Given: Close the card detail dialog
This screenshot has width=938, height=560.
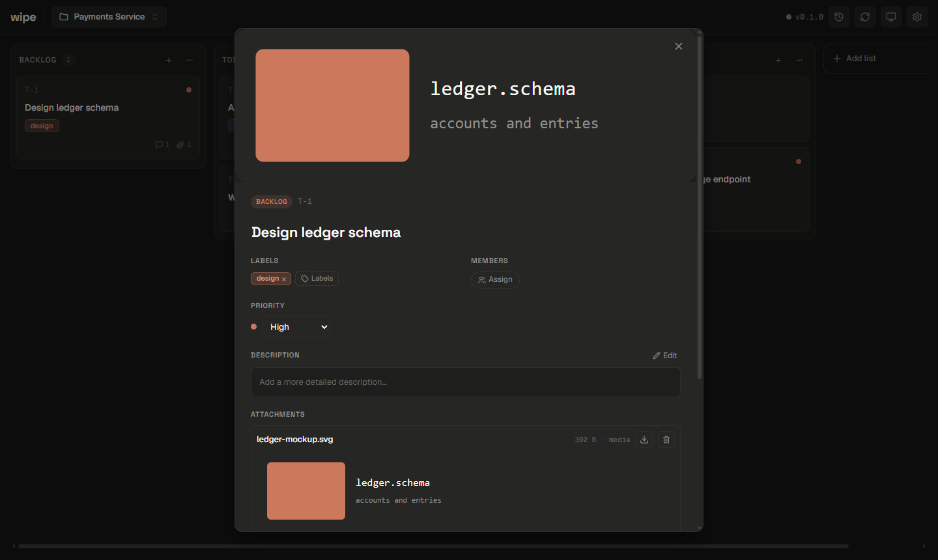Looking at the screenshot, I should (x=679, y=46).
